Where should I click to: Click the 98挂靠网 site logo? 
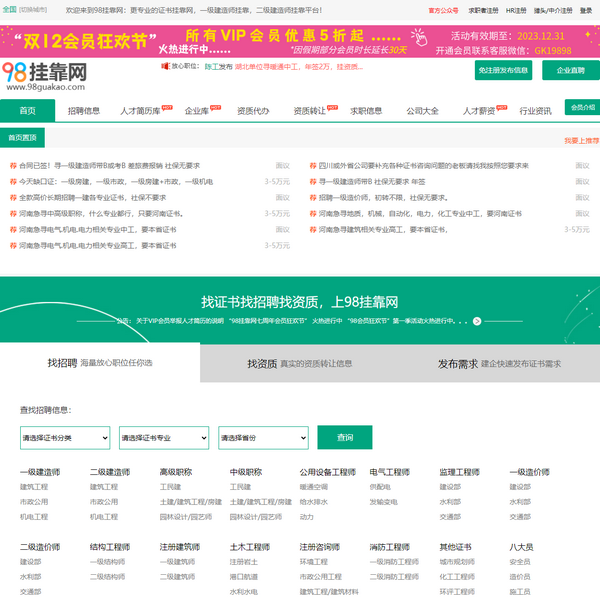(44, 73)
